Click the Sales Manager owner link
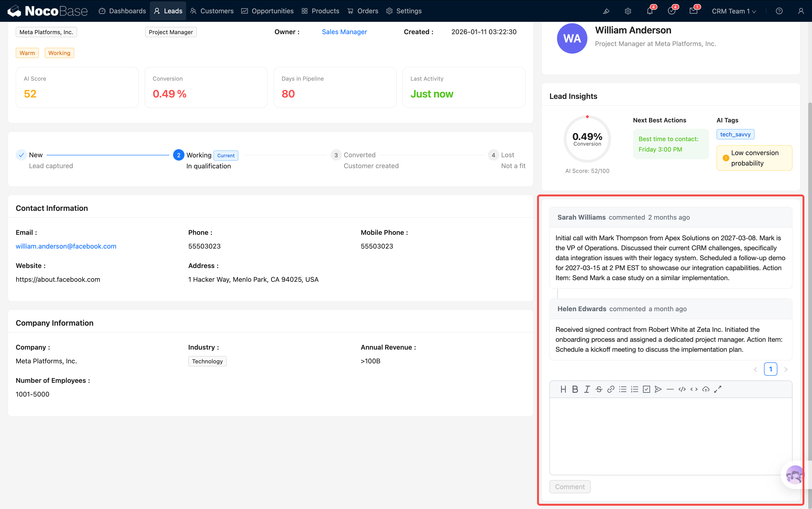Screen dimensions: 812x509 [x=344, y=32]
